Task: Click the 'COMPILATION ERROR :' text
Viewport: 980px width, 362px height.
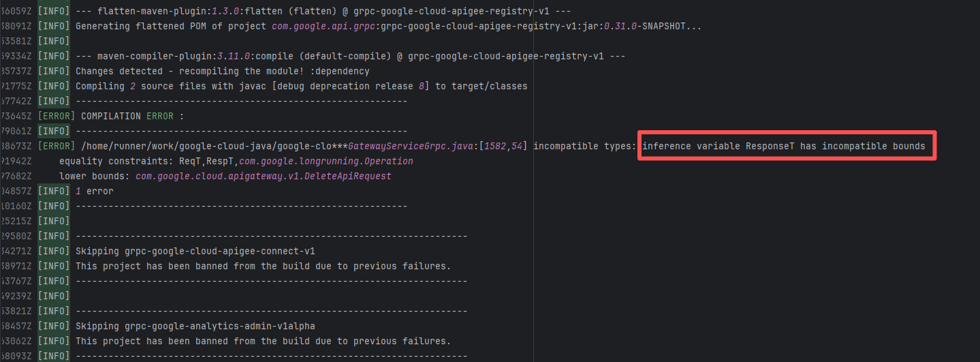Action: [x=132, y=116]
